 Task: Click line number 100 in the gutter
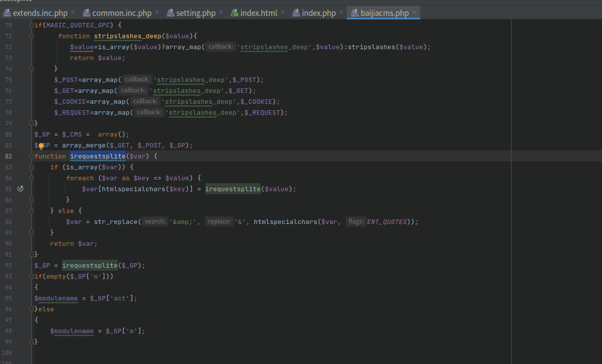(7, 353)
